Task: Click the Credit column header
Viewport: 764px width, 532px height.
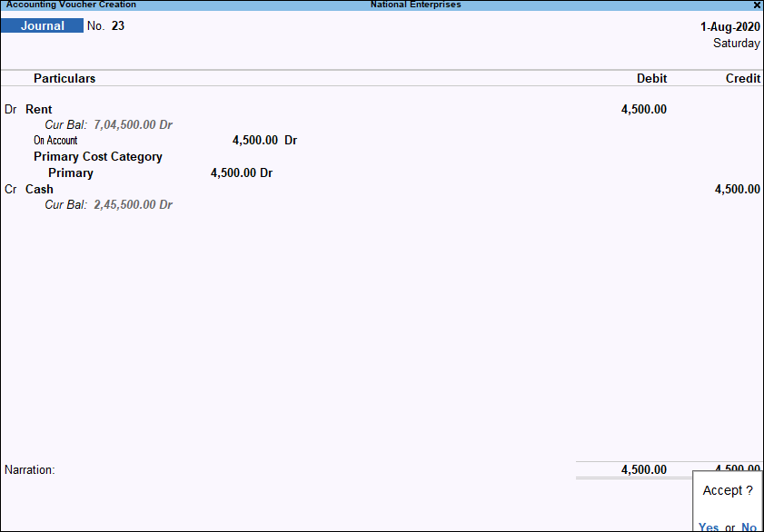Action: [742, 78]
